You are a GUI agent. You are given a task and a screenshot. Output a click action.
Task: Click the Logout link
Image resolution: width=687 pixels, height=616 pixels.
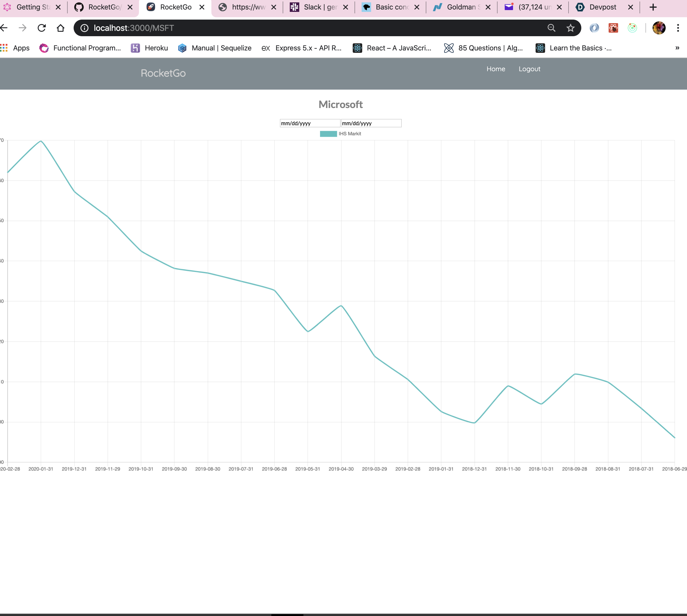(x=529, y=69)
